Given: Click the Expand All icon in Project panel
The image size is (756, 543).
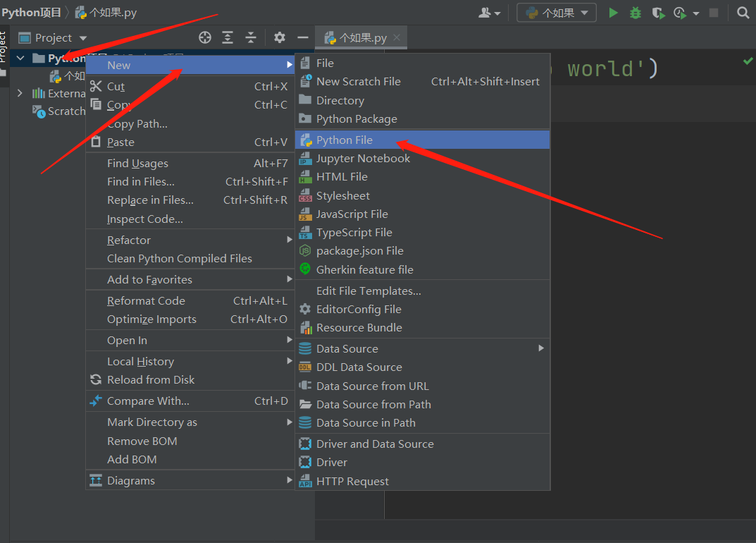Looking at the screenshot, I should (x=228, y=37).
